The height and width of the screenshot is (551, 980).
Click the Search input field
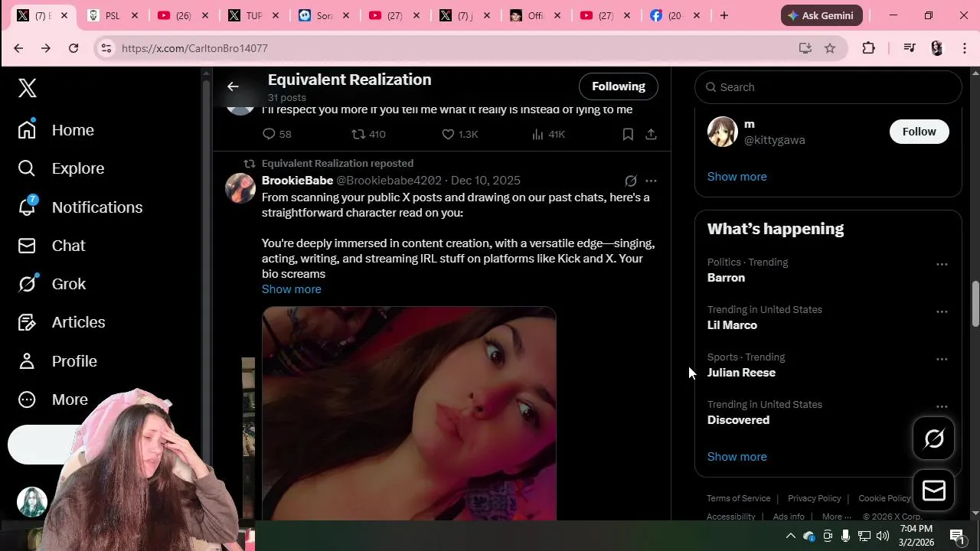[x=828, y=87]
